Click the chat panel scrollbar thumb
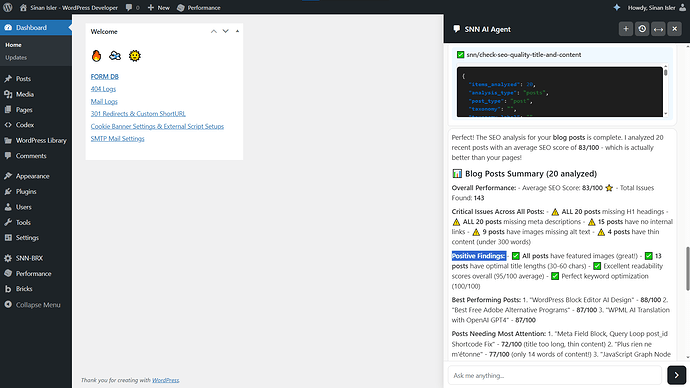This screenshot has height=388, width=690. [687, 268]
